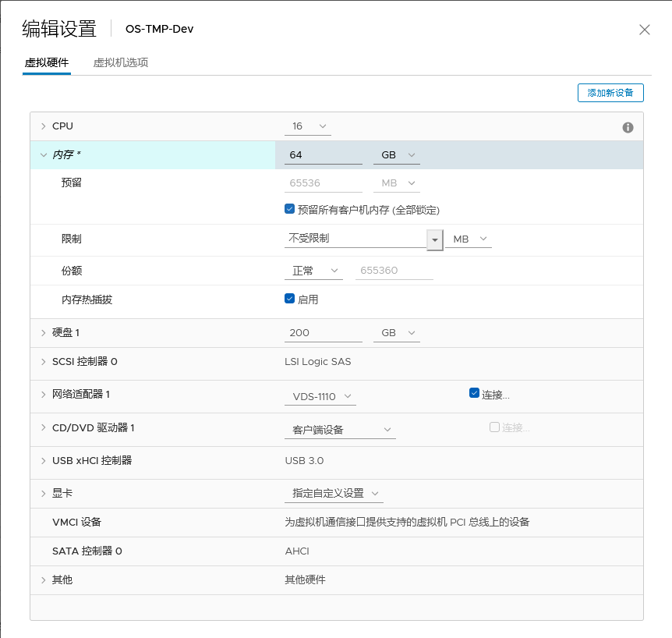Click the close X on 编辑设置 dialog
The image size is (672, 638).
tap(645, 30)
